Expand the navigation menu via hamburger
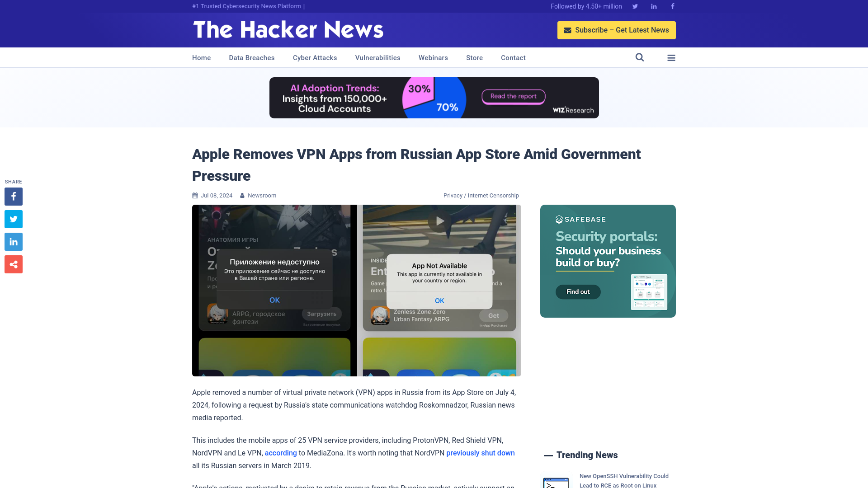Viewport: 868px width, 488px height. pyautogui.click(x=671, y=58)
